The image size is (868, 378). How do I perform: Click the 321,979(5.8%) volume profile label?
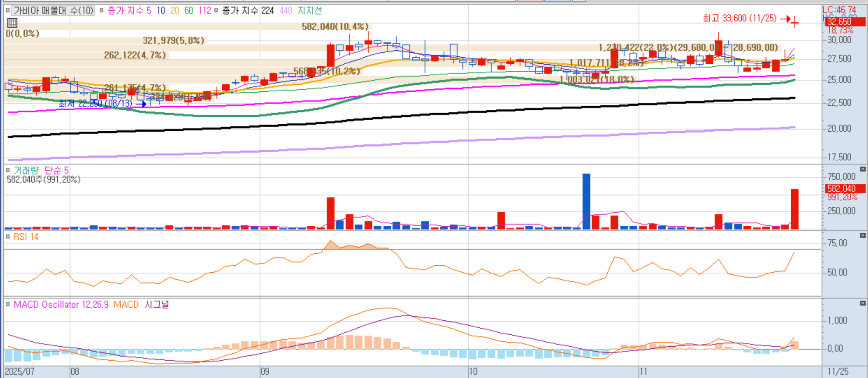click(x=173, y=40)
